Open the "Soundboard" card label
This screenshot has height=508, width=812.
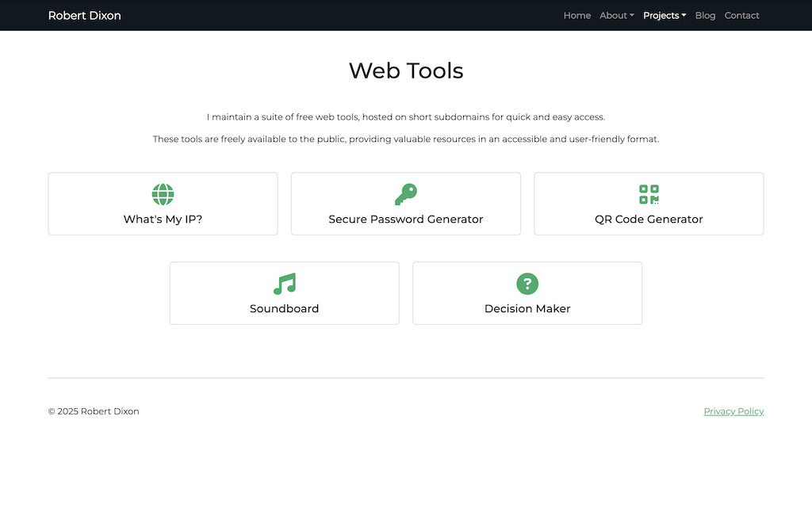[x=284, y=309]
